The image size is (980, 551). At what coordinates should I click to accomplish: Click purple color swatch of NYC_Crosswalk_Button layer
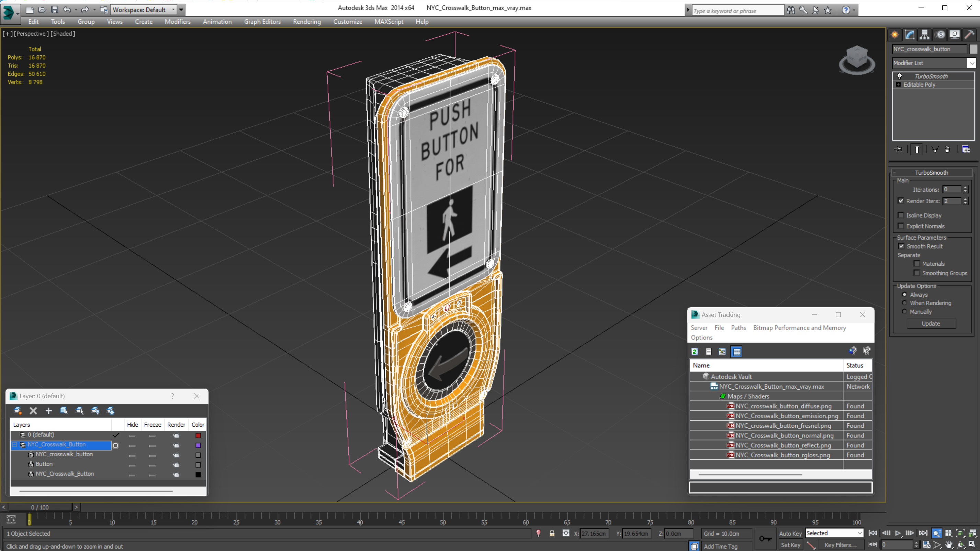click(x=198, y=445)
